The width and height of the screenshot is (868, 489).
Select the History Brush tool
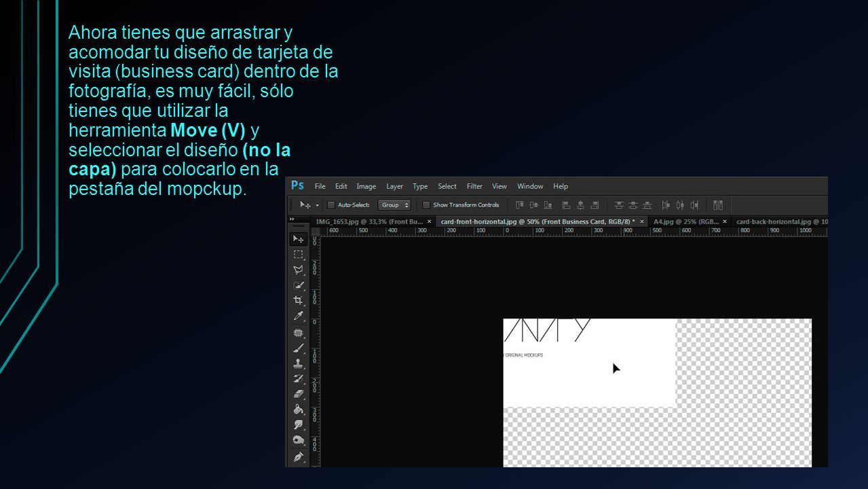coord(298,378)
